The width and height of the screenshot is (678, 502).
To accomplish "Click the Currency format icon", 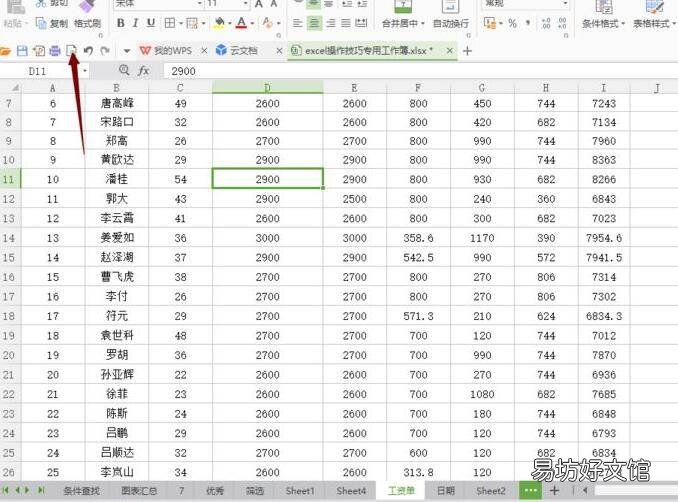I will [x=490, y=23].
